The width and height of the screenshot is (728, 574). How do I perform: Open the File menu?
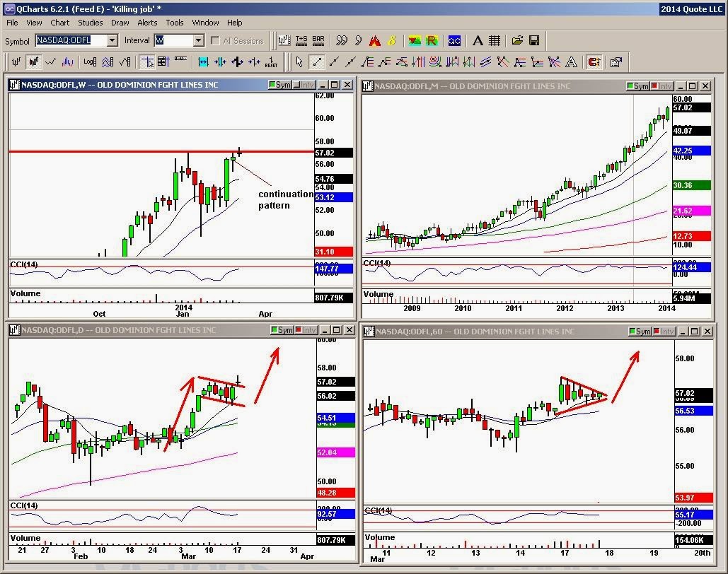click(x=12, y=23)
